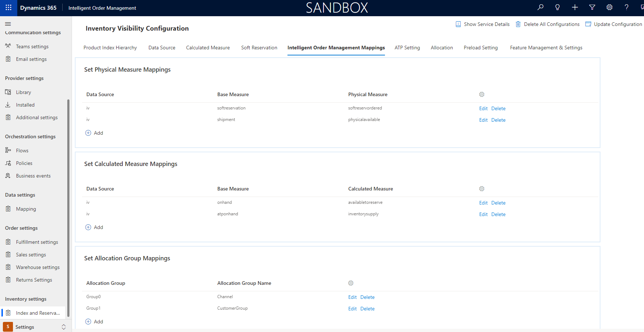Image resolution: width=644 pixels, height=332 pixels.
Task: Click the softreservordered physical measure cell
Action: point(365,108)
